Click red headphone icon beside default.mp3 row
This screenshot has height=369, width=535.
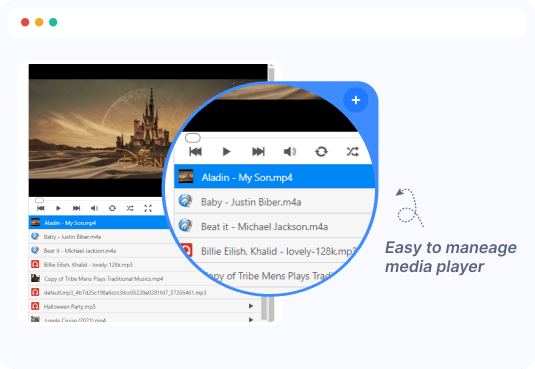point(35,292)
